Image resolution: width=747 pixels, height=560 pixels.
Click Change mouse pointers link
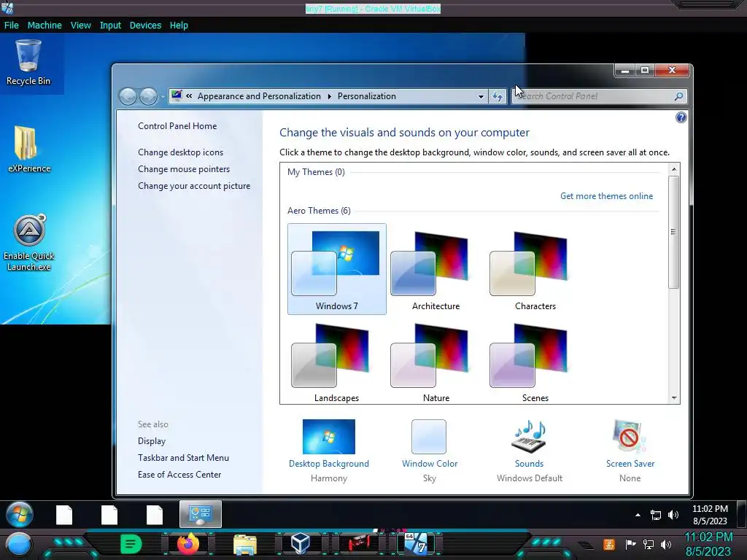(x=184, y=169)
